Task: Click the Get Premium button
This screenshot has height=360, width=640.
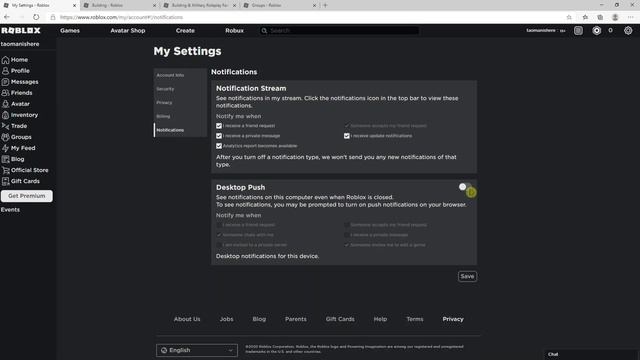Action: [27, 196]
